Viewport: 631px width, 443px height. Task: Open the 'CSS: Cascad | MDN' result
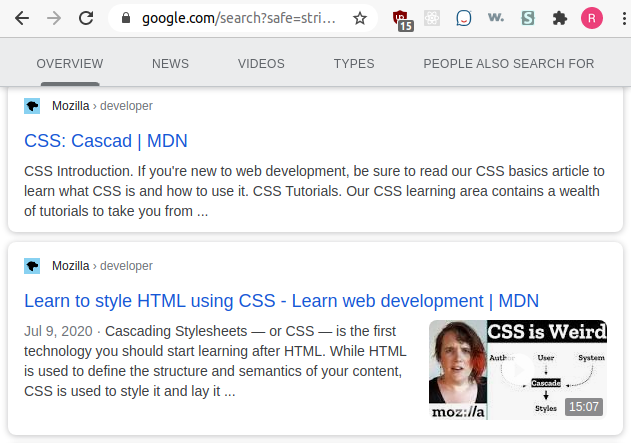(105, 141)
